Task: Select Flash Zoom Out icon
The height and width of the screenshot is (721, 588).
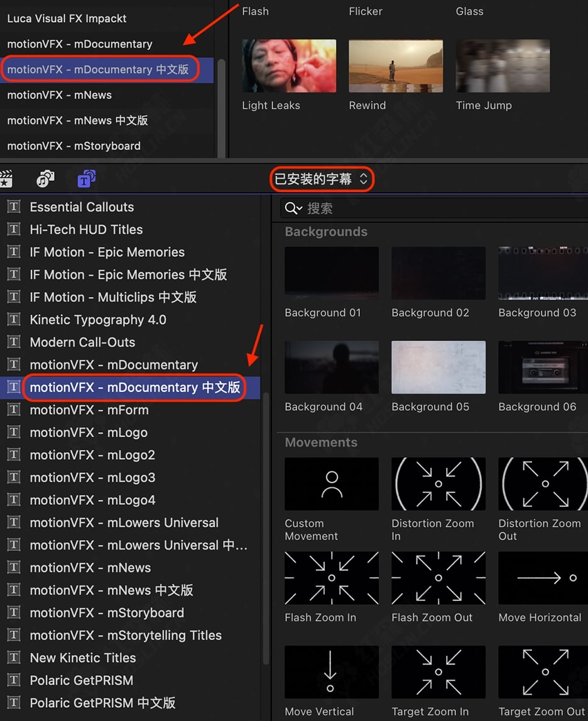Action: [x=438, y=578]
